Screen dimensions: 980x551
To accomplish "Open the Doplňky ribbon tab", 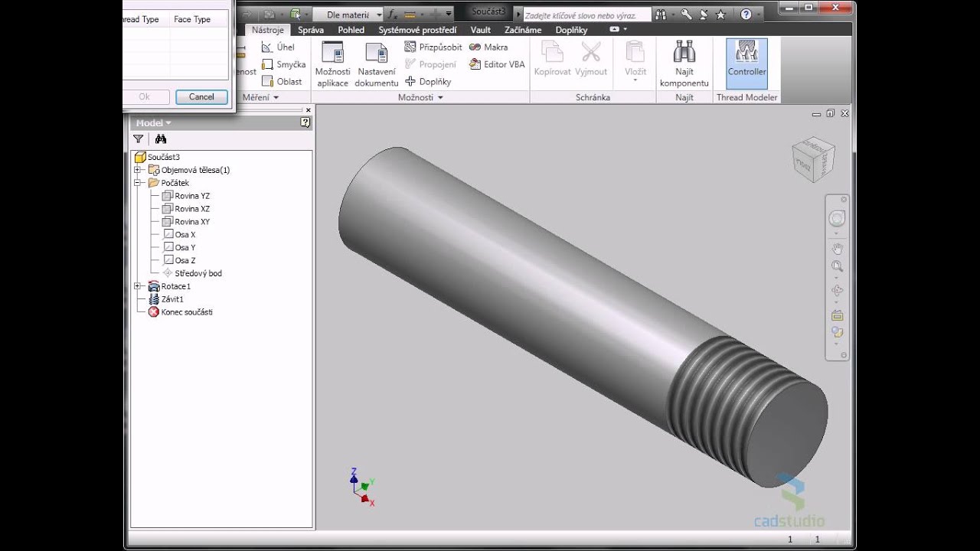I will pos(571,30).
